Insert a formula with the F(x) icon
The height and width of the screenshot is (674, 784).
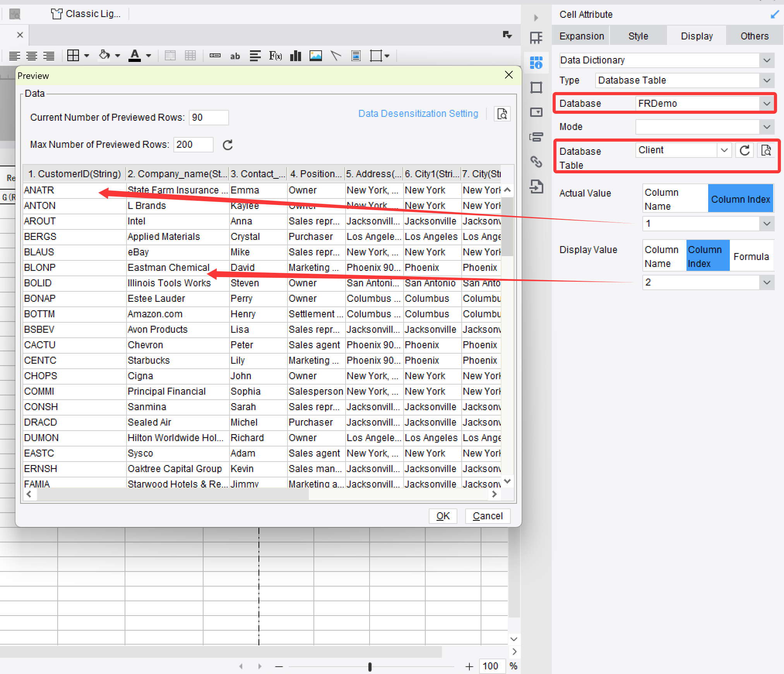[x=275, y=56]
